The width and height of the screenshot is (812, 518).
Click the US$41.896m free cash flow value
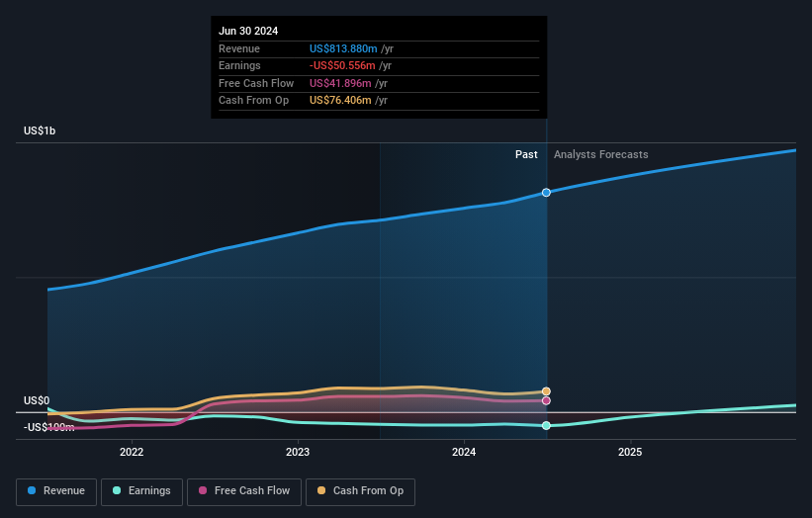click(340, 83)
